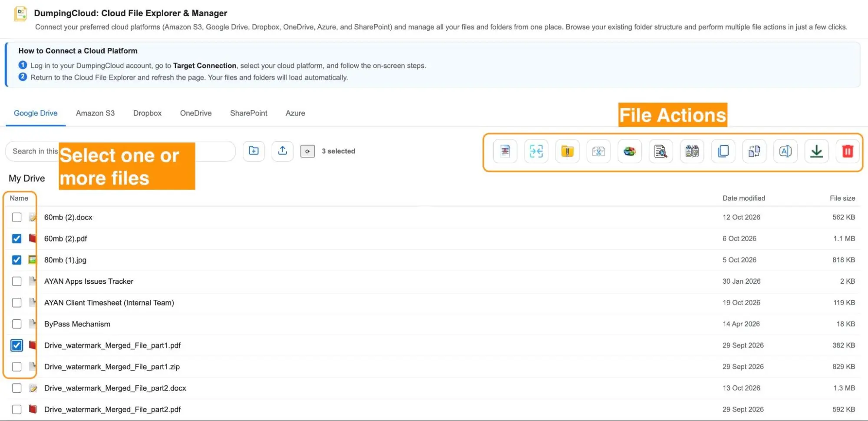Click the My Drive breadcrumb
The image size is (868, 421).
pos(27,178)
